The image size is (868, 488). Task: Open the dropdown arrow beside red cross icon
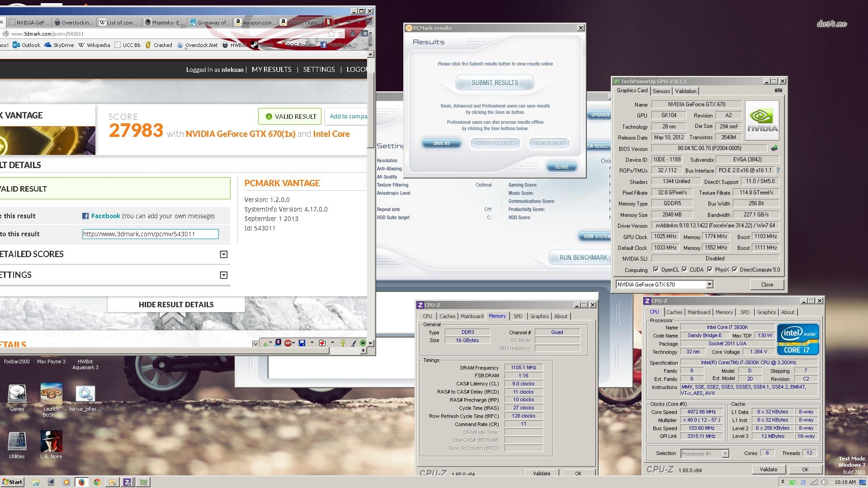pos(332,343)
